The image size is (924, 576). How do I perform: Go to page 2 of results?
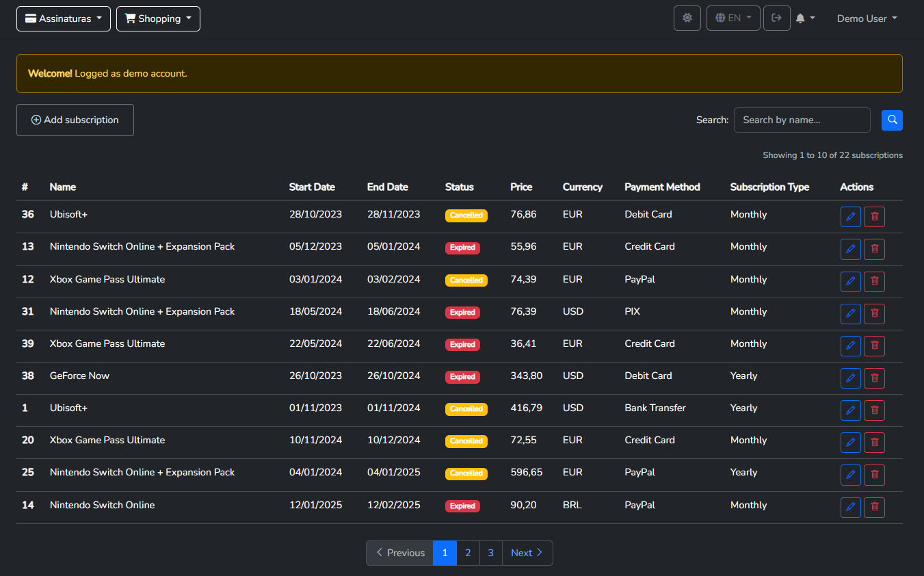pyautogui.click(x=468, y=553)
